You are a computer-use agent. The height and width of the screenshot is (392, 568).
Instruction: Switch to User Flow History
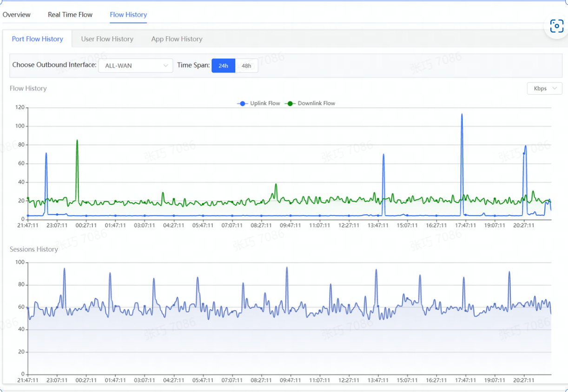[107, 39]
